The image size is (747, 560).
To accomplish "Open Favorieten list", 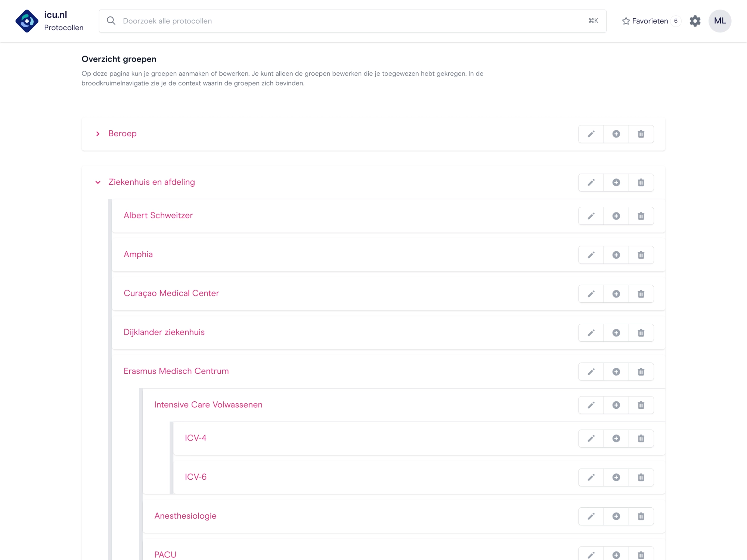I will pyautogui.click(x=650, y=21).
